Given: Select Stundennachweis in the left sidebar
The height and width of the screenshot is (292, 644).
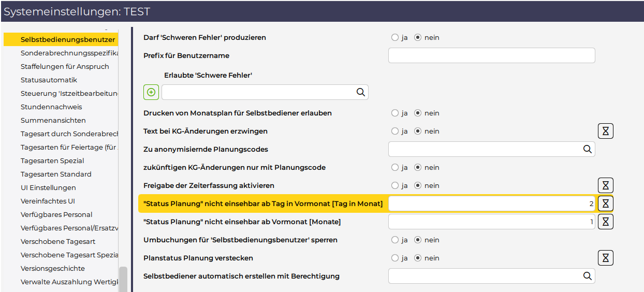Looking at the screenshot, I should pos(51,107).
